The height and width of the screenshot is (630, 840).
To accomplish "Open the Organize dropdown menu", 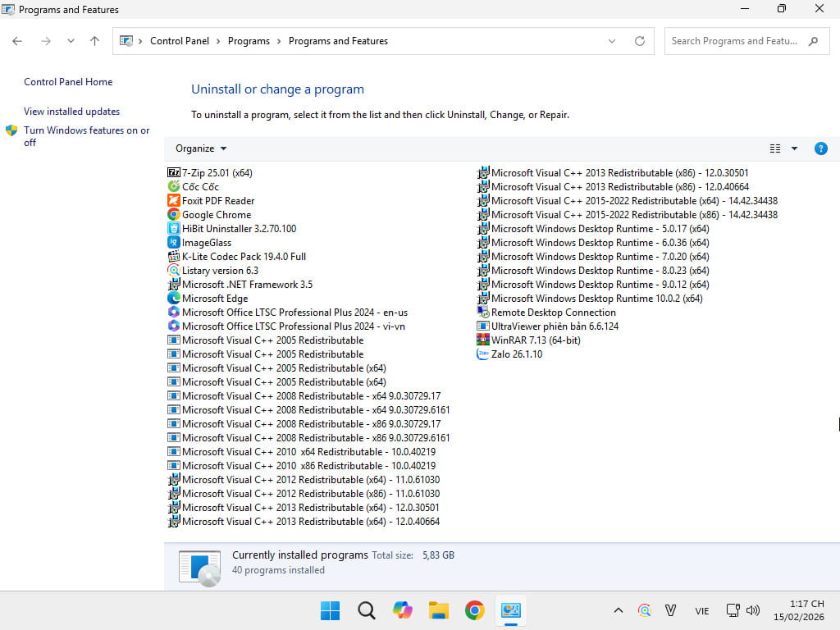I will pyautogui.click(x=201, y=148).
